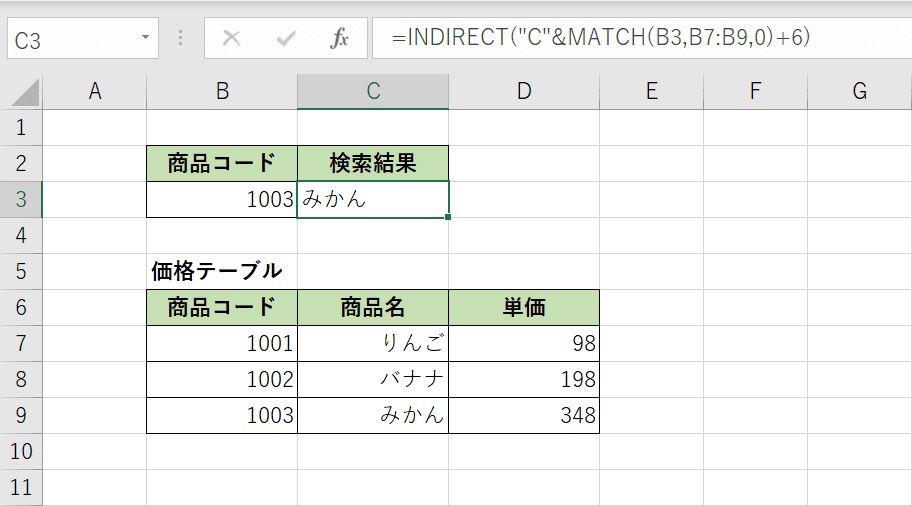Image resolution: width=912 pixels, height=506 pixels.
Task: Click the 単価 header cell
Action: pyautogui.click(x=524, y=308)
